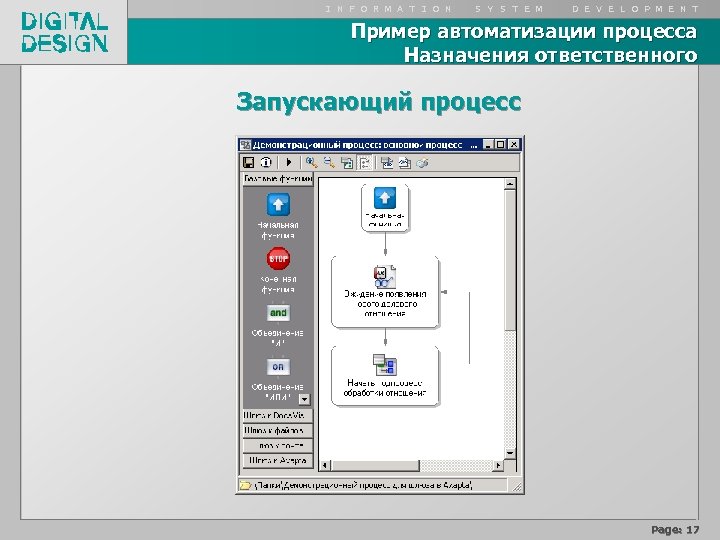Zoom in with the magnifier plus icon
Image resolution: width=720 pixels, height=540 pixels.
pos(312,163)
